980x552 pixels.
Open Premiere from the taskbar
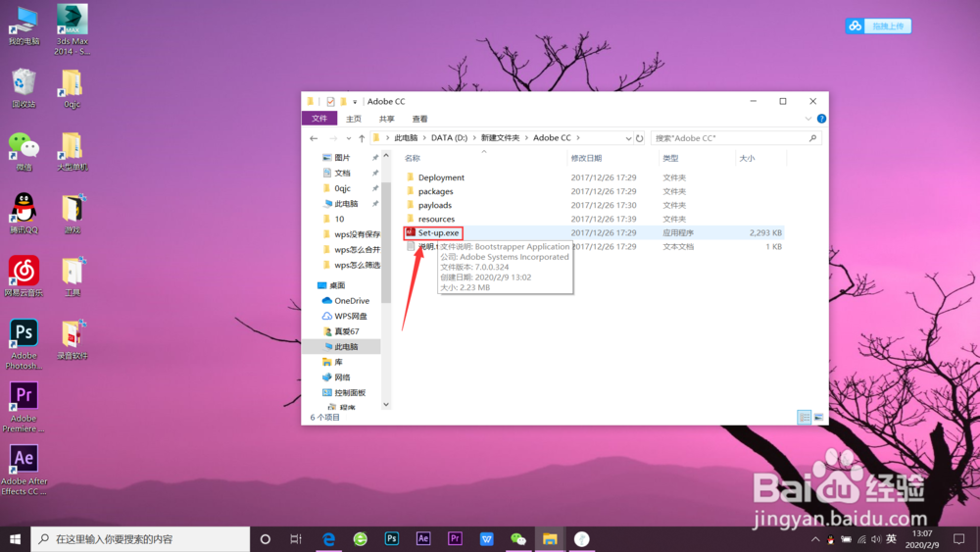[455, 539]
